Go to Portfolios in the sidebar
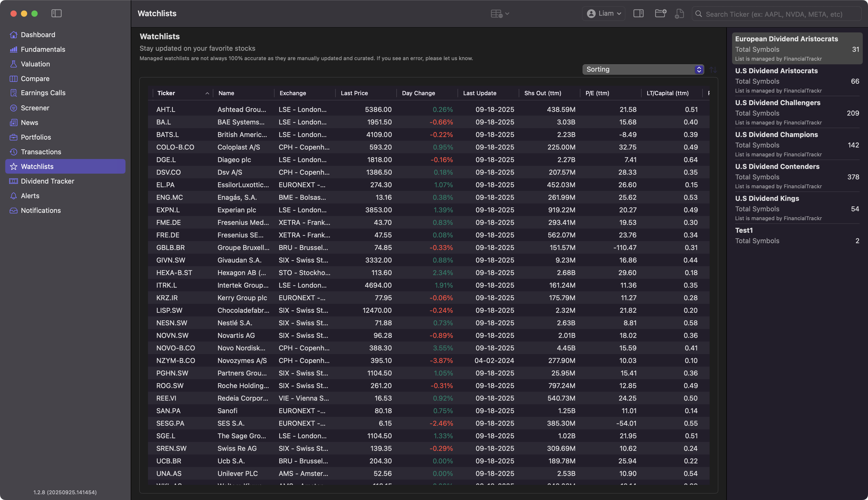This screenshot has height=500, width=868. click(36, 137)
